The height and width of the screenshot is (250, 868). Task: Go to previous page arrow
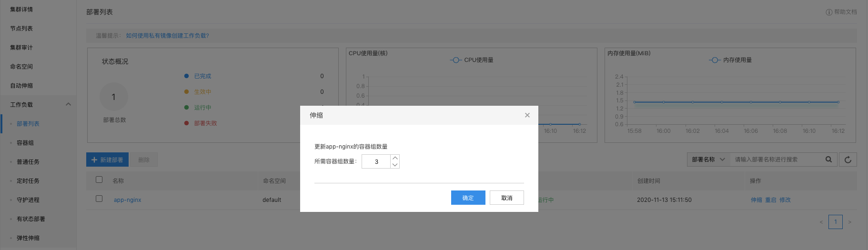(821, 222)
